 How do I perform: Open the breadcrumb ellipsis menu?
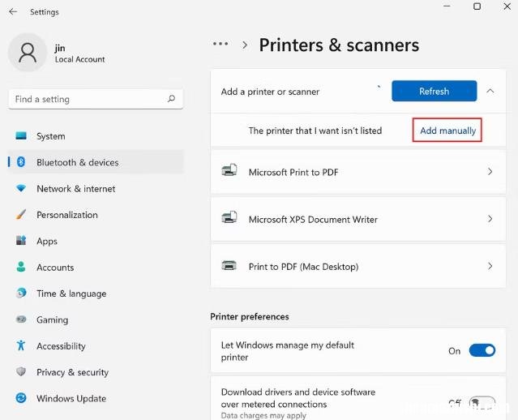pyautogui.click(x=220, y=44)
